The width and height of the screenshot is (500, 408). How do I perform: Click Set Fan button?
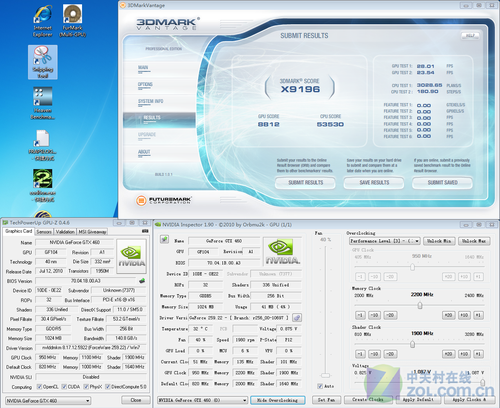[x=326, y=399]
